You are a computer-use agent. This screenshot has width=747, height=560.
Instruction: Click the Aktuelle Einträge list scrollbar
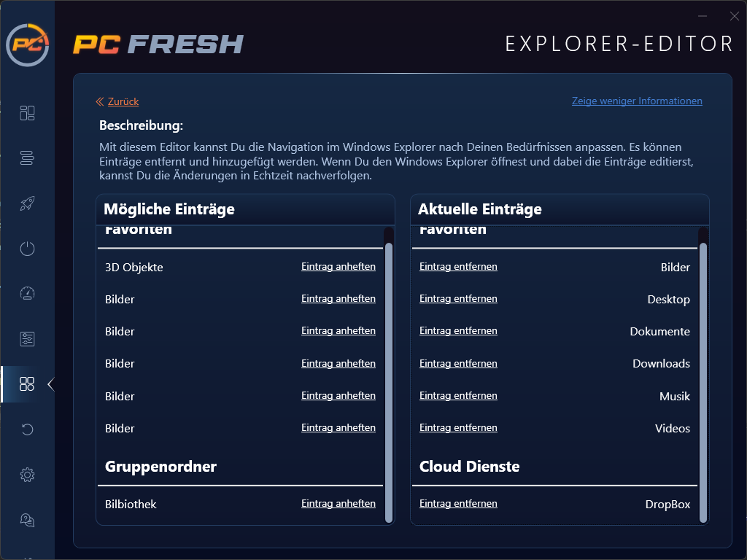pyautogui.click(x=703, y=382)
